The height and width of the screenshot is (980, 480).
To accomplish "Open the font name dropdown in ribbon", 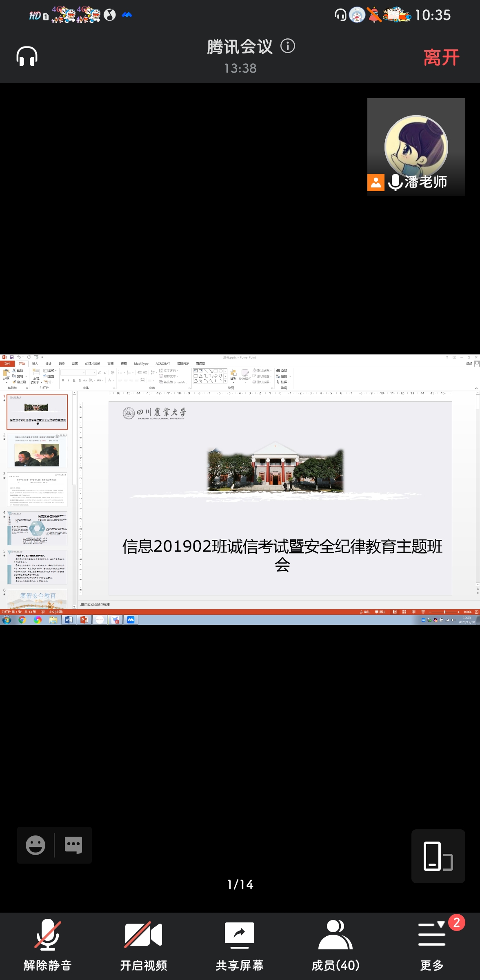I will coord(73,372).
